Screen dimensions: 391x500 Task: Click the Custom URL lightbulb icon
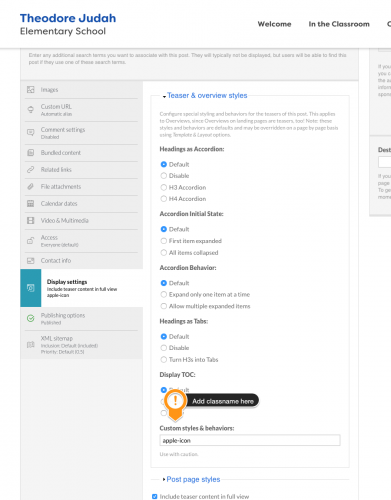coord(31,110)
